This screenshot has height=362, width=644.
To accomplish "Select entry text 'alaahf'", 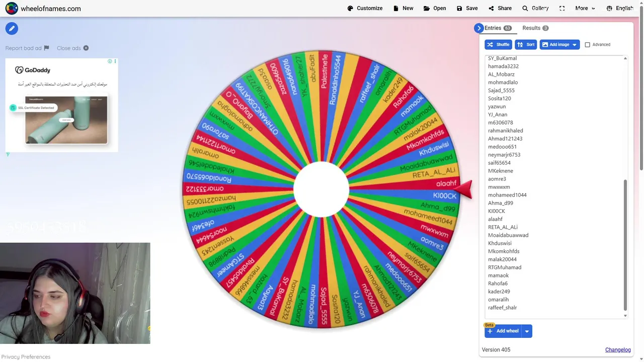I will [x=495, y=219].
